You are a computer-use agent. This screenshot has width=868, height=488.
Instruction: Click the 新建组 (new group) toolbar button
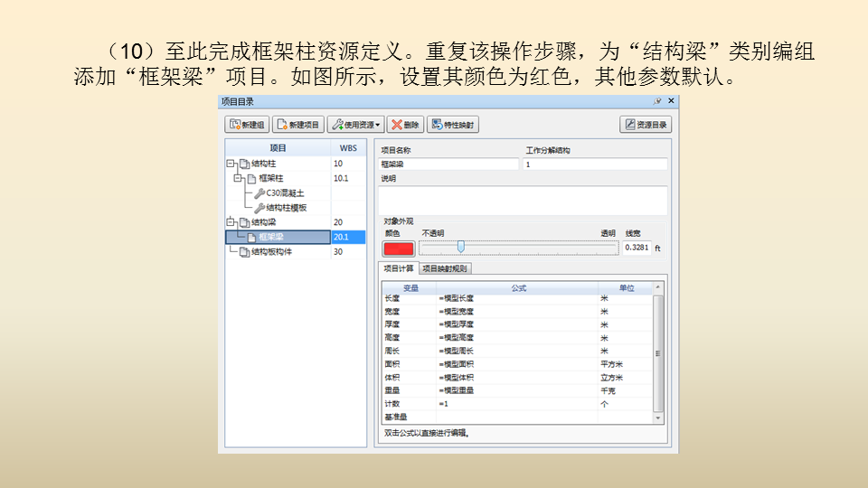pyautogui.click(x=247, y=125)
